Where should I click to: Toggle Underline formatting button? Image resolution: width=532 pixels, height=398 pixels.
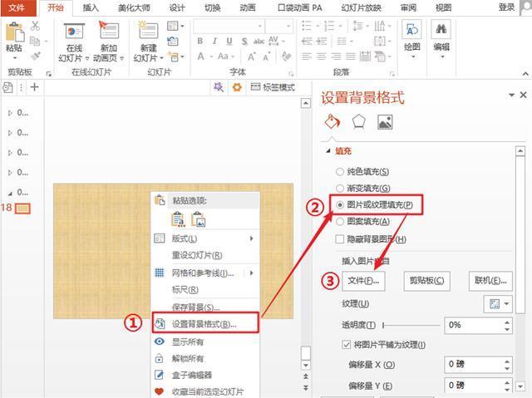(x=229, y=42)
